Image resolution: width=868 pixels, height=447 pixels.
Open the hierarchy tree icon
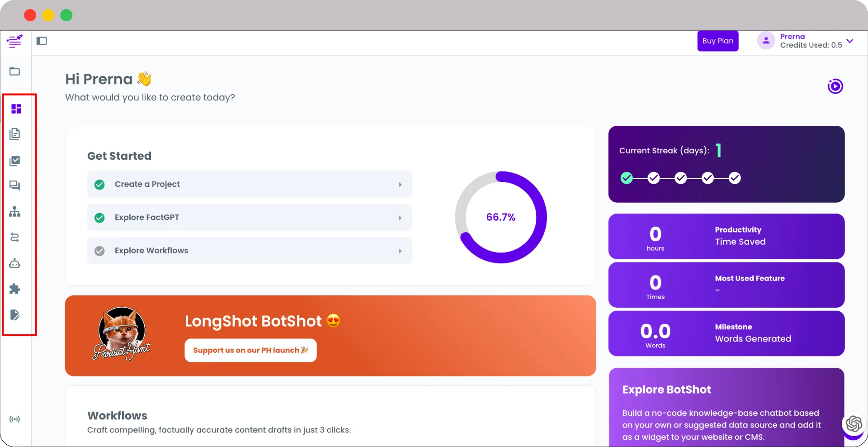15,212
